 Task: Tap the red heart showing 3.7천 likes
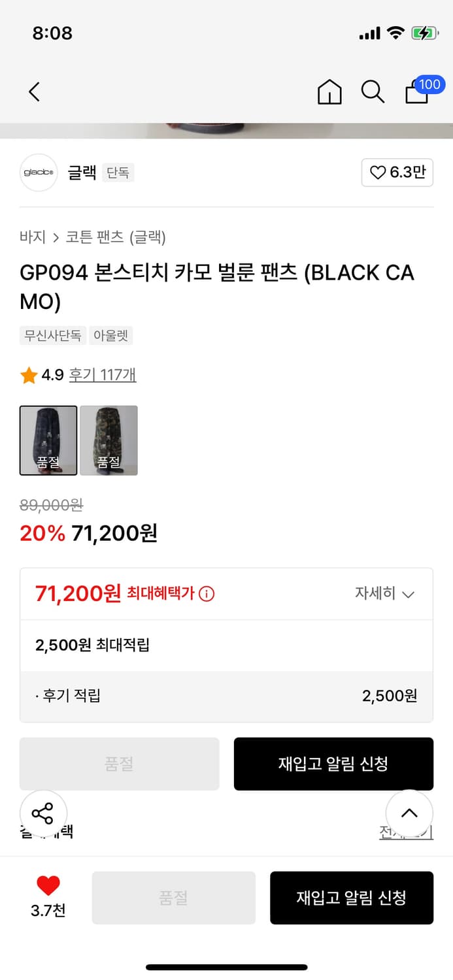coord(47,889)
